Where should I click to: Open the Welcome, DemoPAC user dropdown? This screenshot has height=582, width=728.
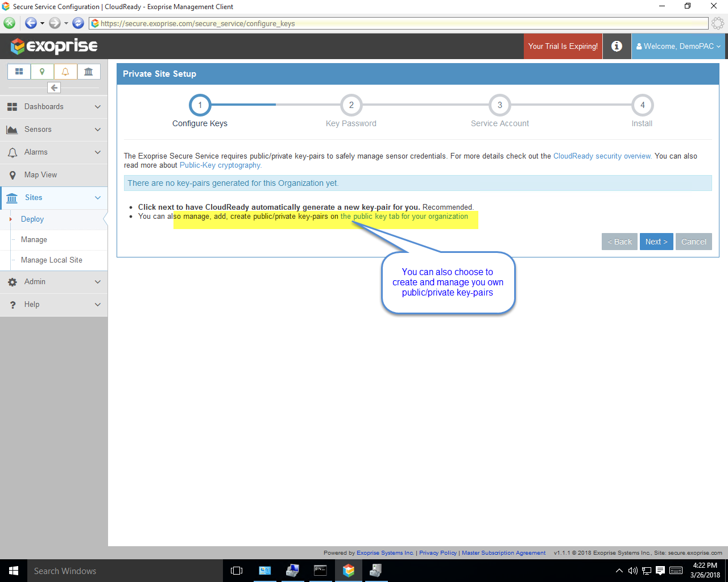point(679,46)
